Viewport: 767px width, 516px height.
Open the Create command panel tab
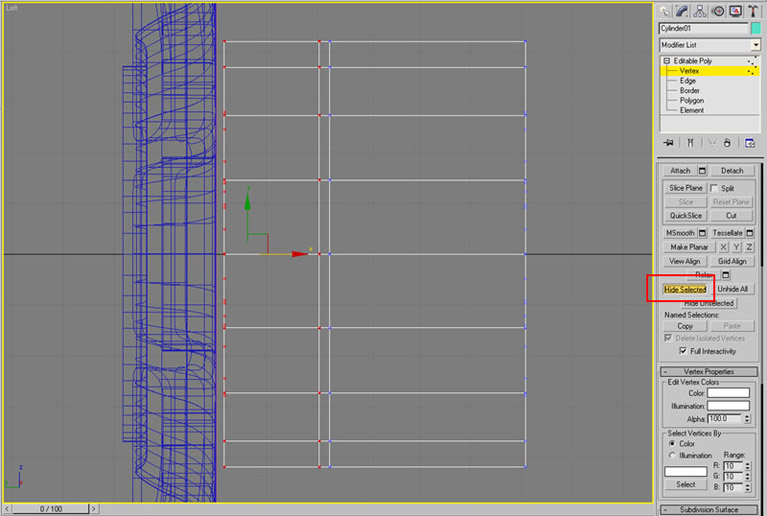pos(665,11)
